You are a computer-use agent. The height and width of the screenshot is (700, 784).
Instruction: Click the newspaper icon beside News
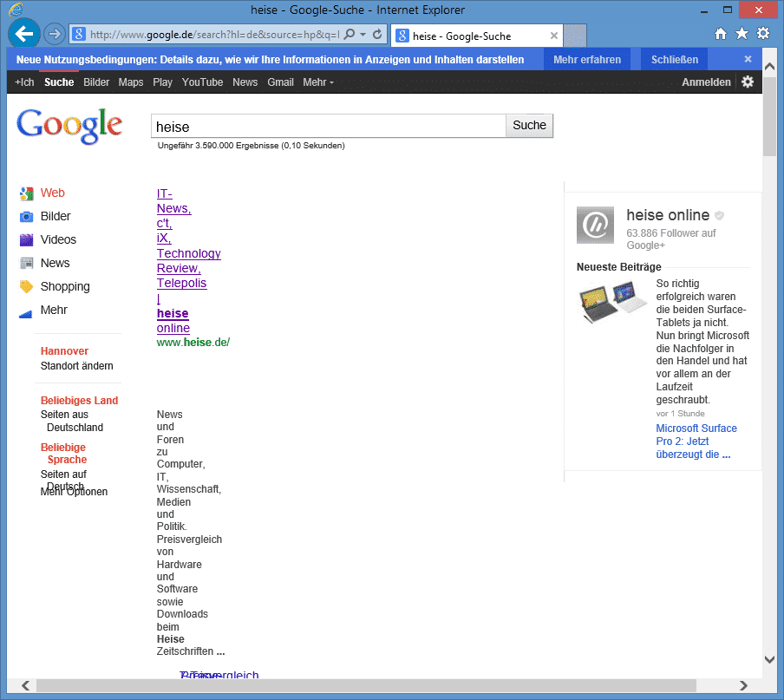(x=27, y=263)
